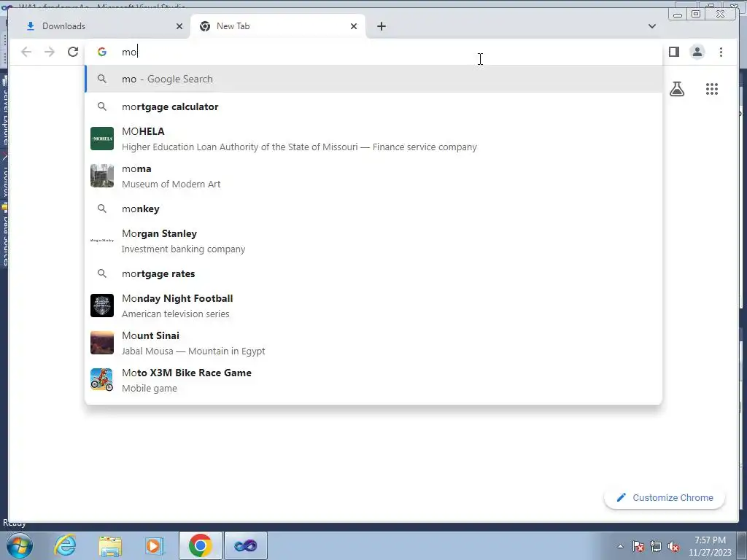
Task: Select the MOHELA suggestion
Action: coord(373,139)
